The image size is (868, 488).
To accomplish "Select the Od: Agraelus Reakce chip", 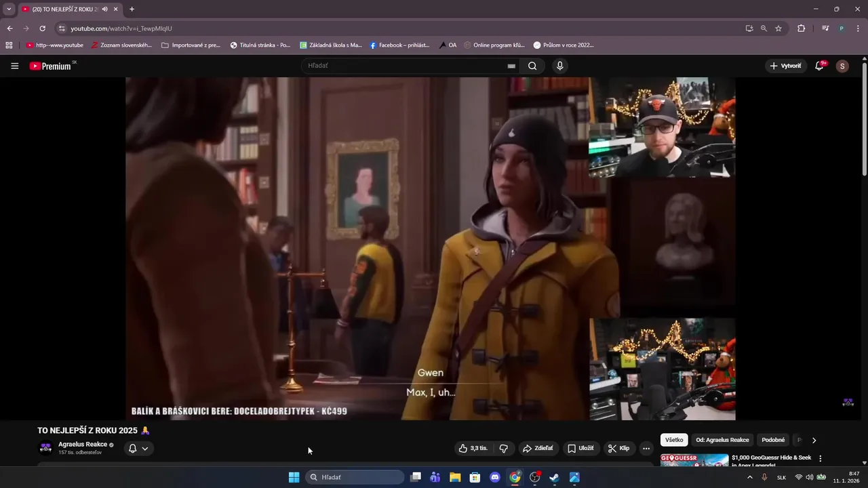I will pos(722,440).
